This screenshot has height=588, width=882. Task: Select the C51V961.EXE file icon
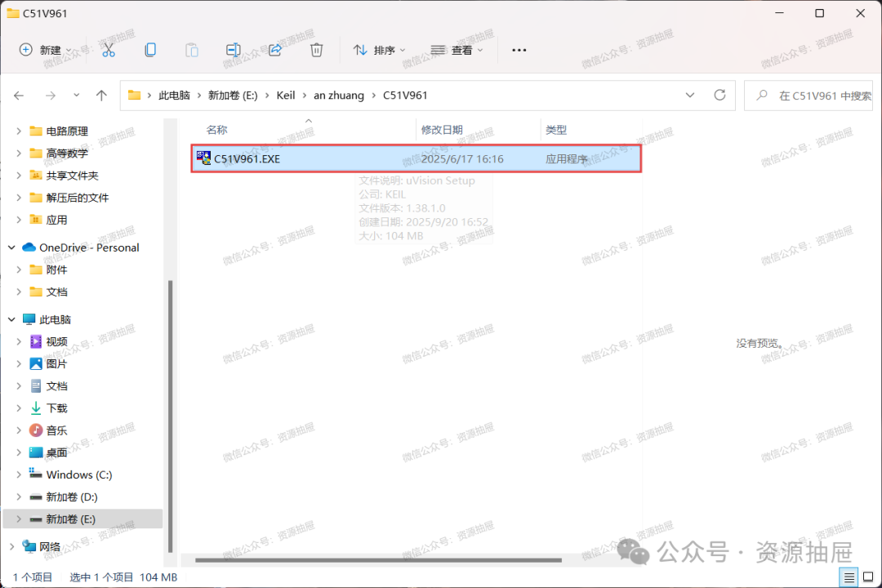point(203,158)
